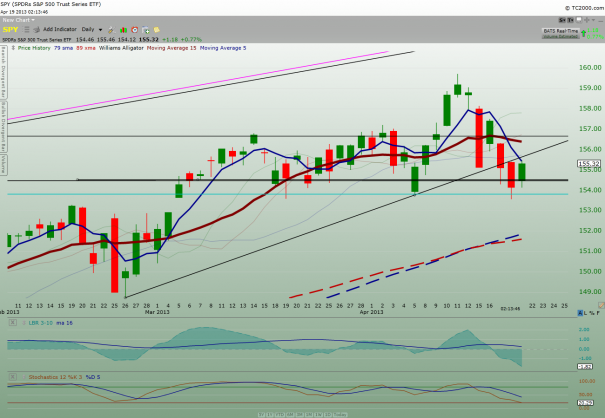Viewport: 605px width, 418px height.
Task: Open the alarm clock alerts icon
Action: [x=135, y=30]
